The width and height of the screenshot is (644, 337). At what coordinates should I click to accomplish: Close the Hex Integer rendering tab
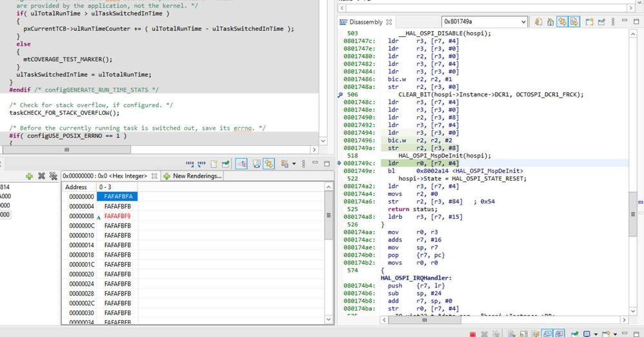[x=154, y=176]
